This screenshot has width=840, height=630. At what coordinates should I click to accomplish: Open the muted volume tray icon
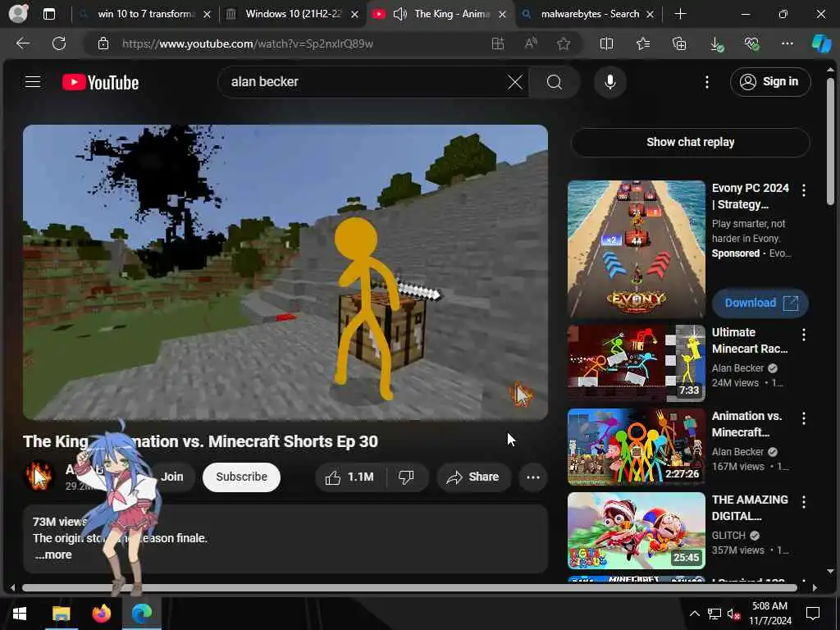coord(733,614)
